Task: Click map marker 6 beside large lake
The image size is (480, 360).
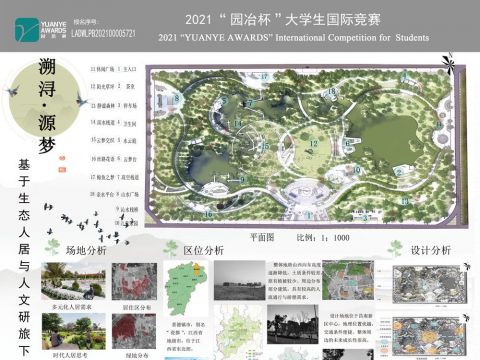Action: pos(347,143)
